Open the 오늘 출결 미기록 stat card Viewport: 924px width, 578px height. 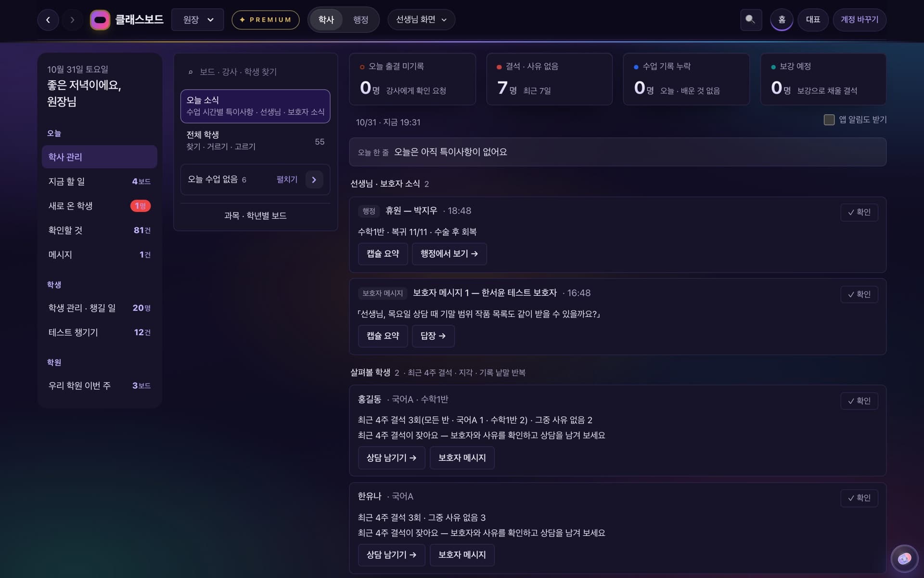[x=412, y=79]
